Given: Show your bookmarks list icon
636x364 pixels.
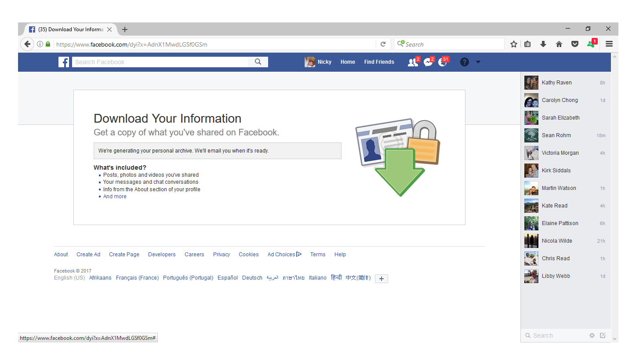Looking at the screenshot, I should coord(527,44).
